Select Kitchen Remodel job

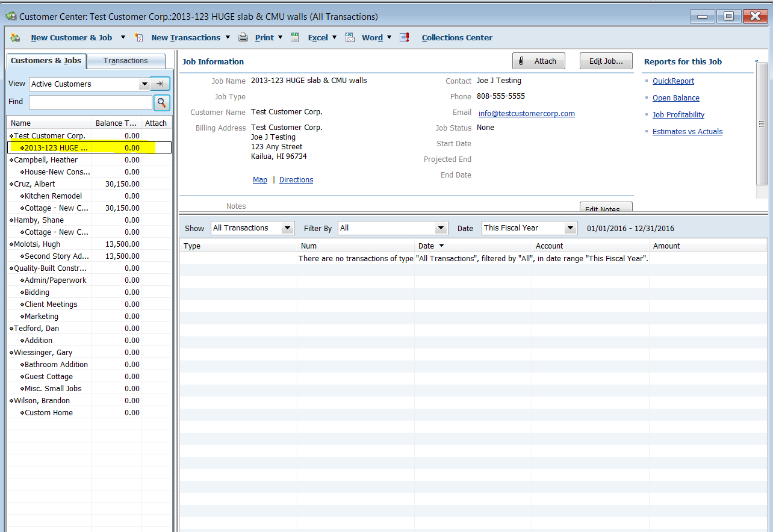[x=53, y=196]
